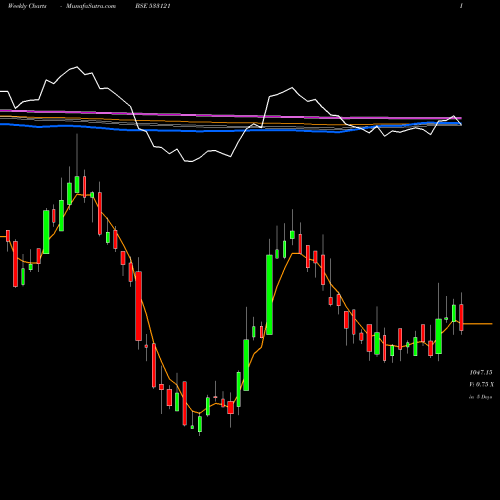Click the "Weekly Charts" title text
The height and width of the screenshot is (500, 500).
(x=27, y=6)
